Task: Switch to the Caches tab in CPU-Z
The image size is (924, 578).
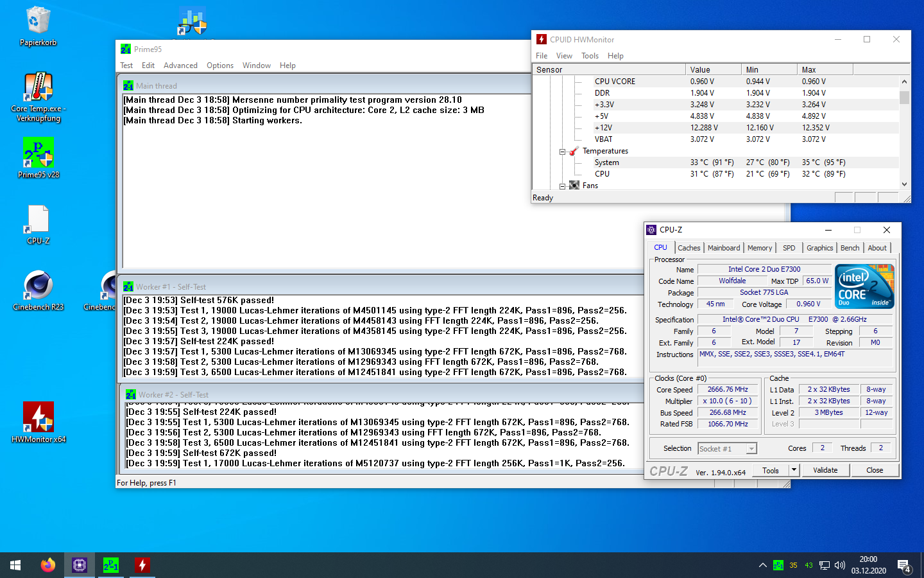Action: coord(689,248)
